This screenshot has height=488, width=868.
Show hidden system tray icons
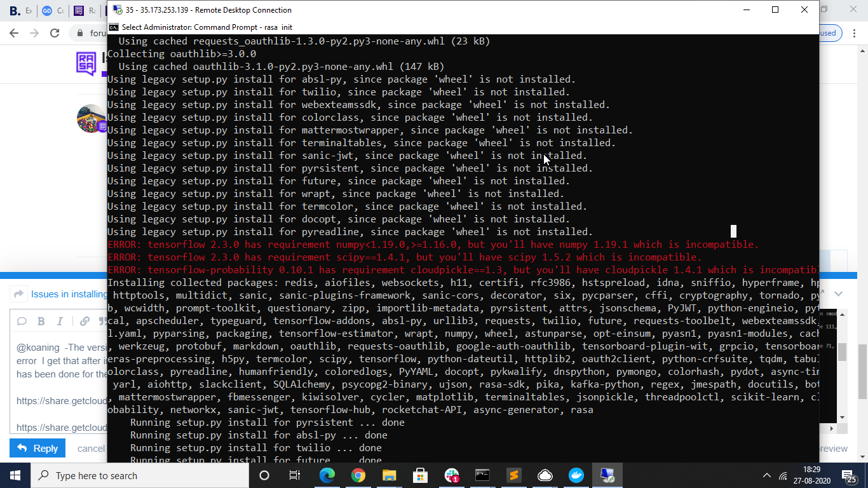[x=767, y=475]
